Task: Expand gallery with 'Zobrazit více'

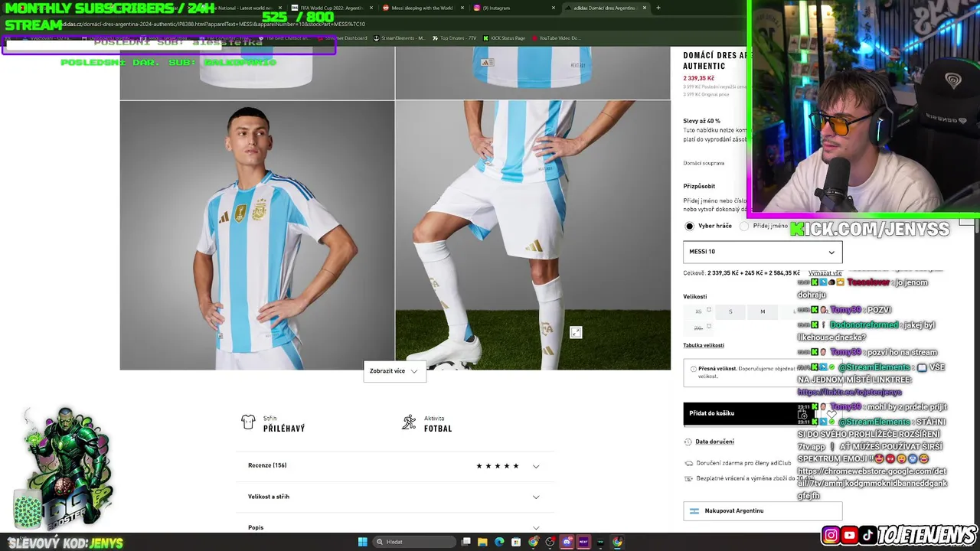Action: (x=394, y=371)
